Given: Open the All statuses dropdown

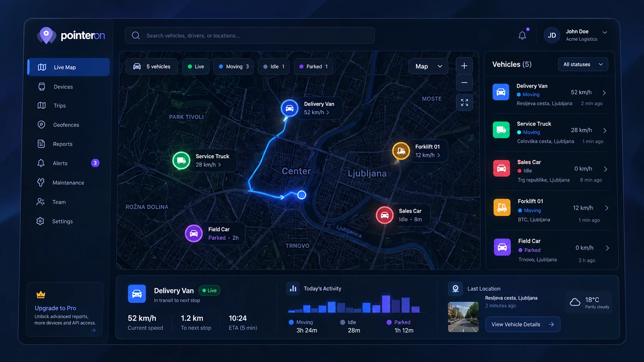Looking at the screenshot, I should point(583,64).
